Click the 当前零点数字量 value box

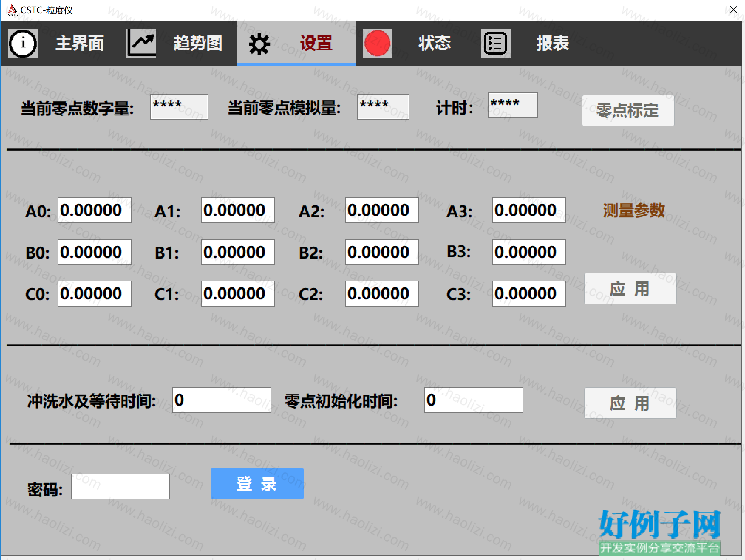click(179, 107)
